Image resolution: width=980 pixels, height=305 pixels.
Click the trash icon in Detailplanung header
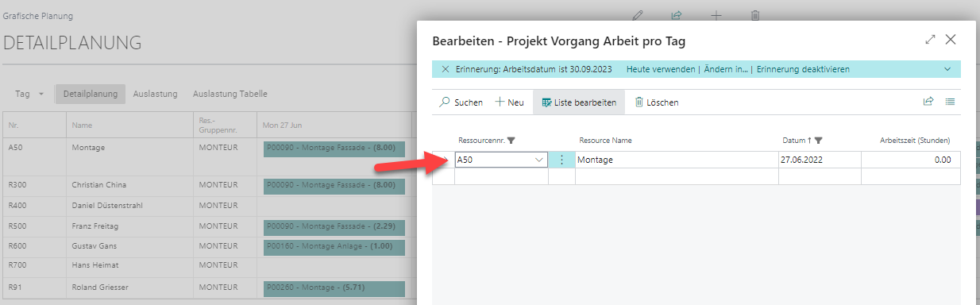click(755, 15)
